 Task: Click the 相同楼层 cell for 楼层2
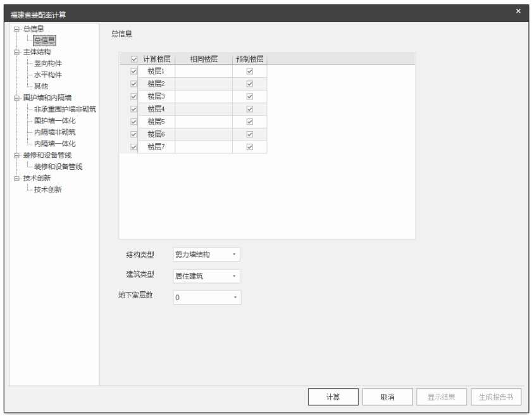203,84
